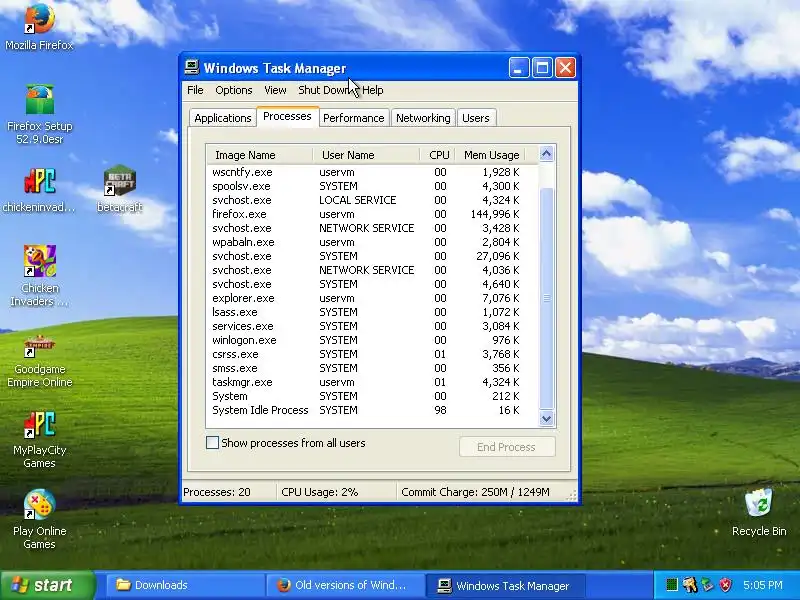Screen dimensions: 800x600
Task: Select the Processes tab
Action: point(287,116)
